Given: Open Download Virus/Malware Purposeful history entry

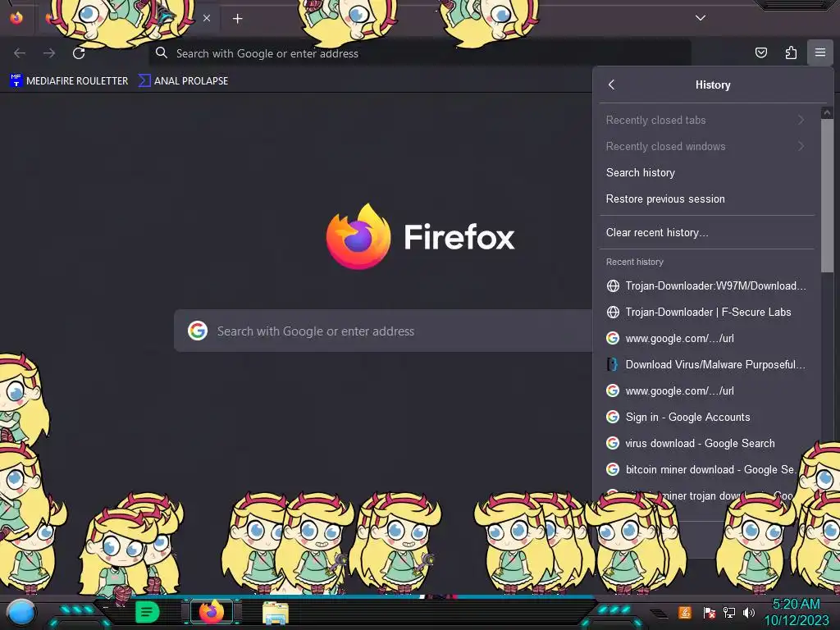Looking at the screenshot, I should coord(706,364).
